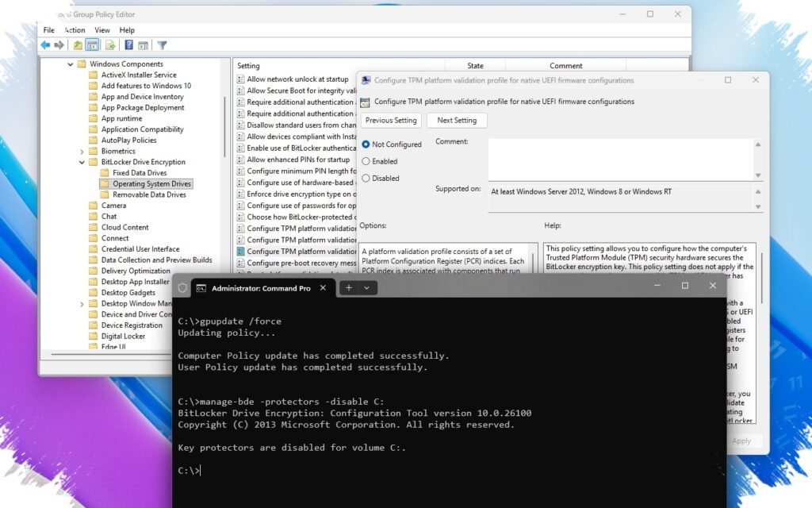Click the Biometrics folder icon in tree
The image size is (812, 508).
pos(94,151)
